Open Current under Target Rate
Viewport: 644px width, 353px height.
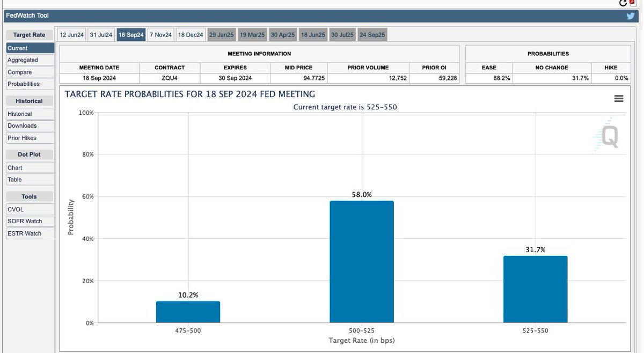pyautogui.click(x=30, y=48)
